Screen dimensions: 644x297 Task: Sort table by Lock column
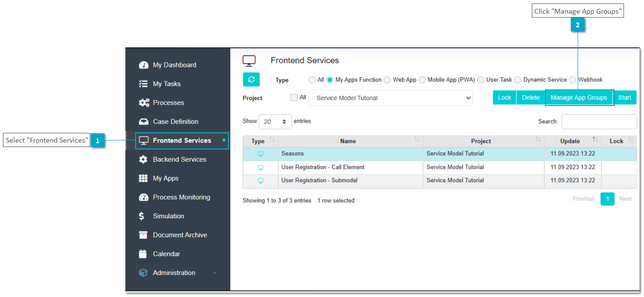pos(619,141)
